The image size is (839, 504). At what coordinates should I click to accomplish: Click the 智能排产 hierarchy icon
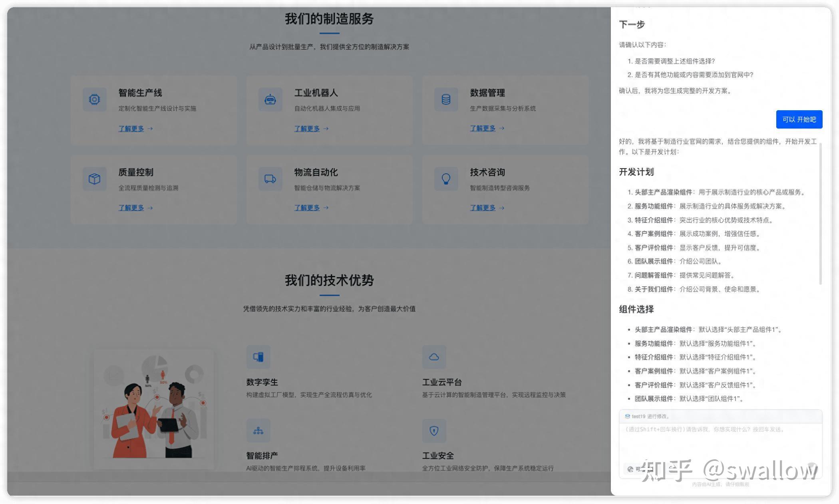(x=258, y=431)
